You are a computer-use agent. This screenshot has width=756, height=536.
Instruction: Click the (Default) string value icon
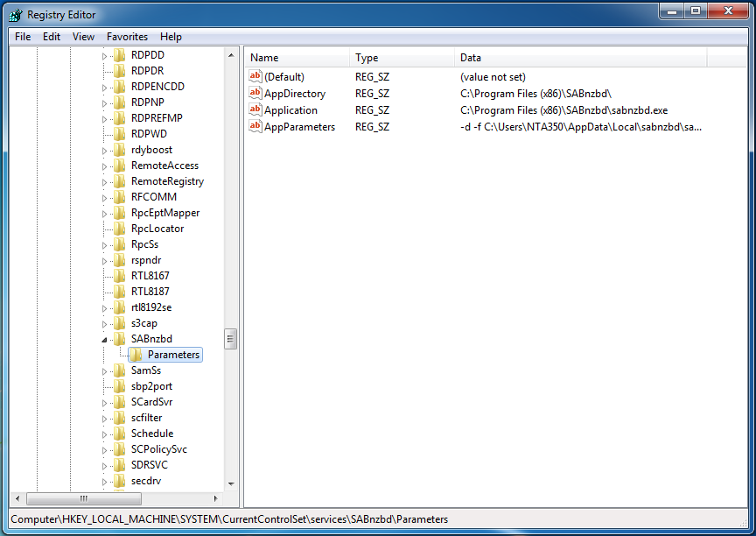[255, 76]
